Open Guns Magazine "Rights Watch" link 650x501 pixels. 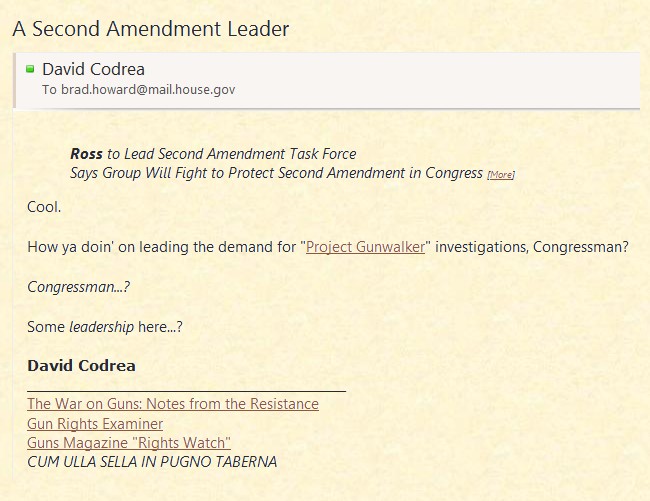pyautogui.click(x=129, y=443)
